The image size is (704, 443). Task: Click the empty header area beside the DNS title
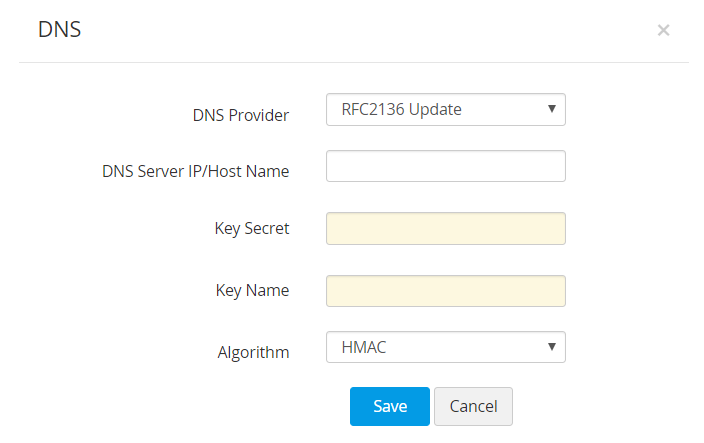click(350, 30)
